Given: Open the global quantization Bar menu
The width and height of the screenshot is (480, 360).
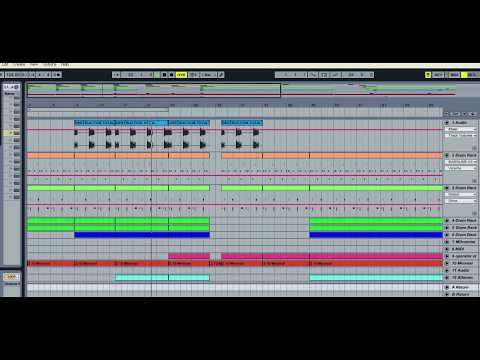Looking at the screenshot, I should (209, 75).
